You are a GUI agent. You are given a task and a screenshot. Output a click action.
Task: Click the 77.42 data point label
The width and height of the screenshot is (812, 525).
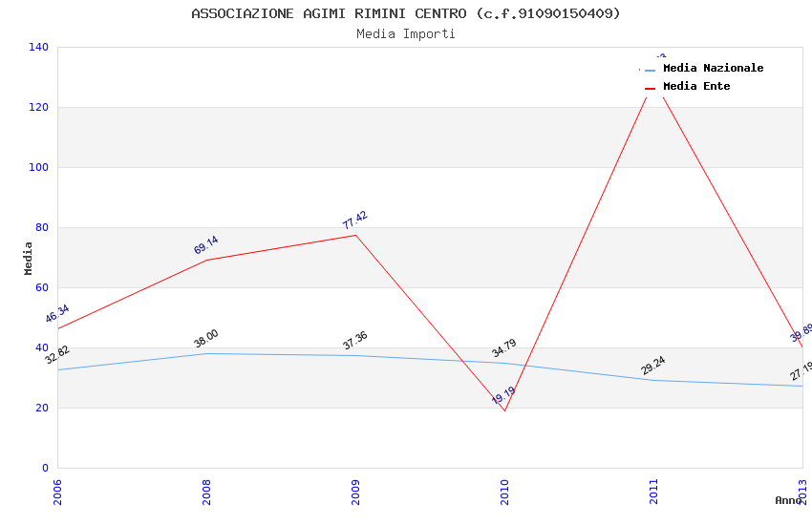355,220
